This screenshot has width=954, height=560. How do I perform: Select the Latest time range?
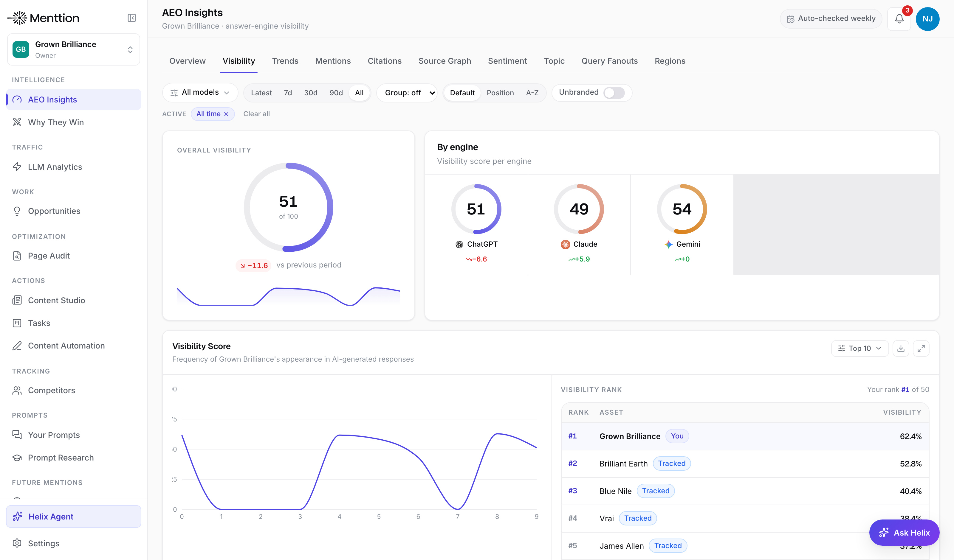[x=261, y=93]
